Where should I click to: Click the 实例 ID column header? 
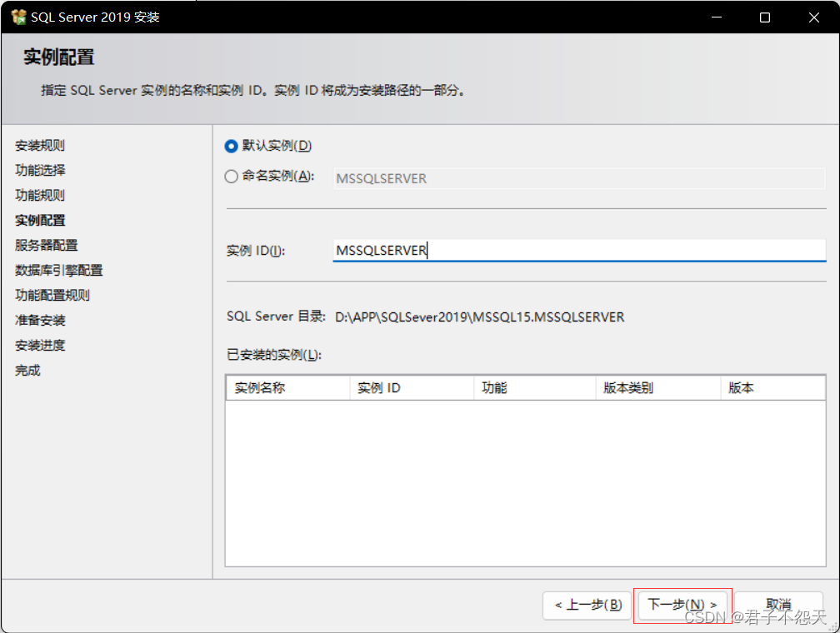pyautogui.click(x=412, y=388)
